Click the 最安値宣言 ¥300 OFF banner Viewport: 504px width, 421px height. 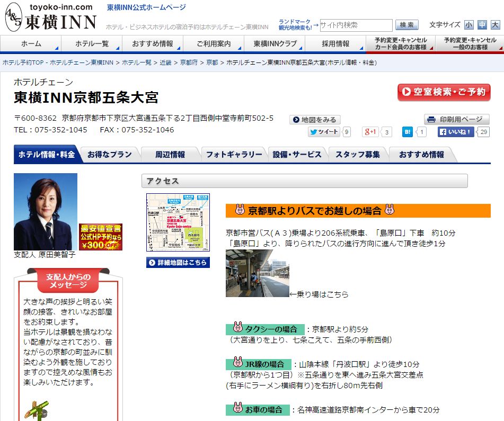click(101, 237)
